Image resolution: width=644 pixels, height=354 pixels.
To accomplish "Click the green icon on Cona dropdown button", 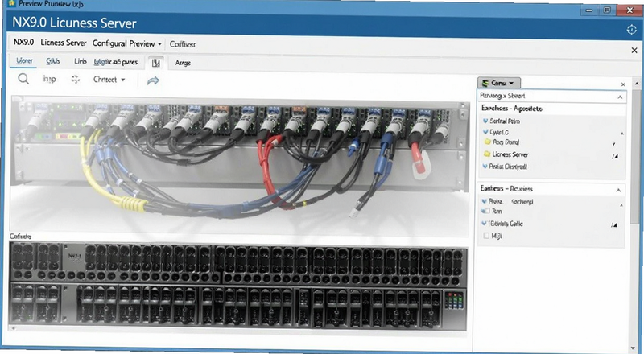I will [485, 83].
